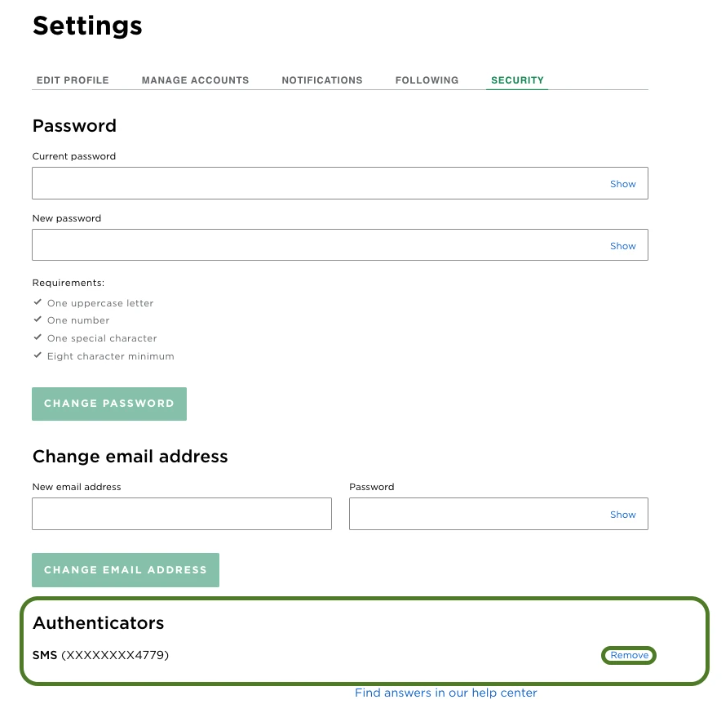Switch to the Manage Accounts tab
The height and width of the screenshot is (709, 723).
tap(195, 80)
